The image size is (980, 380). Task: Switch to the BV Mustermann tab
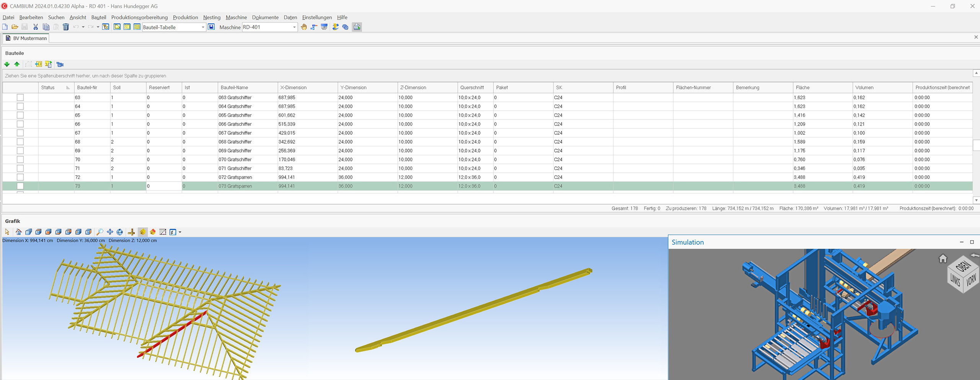[x=26, y=38]
